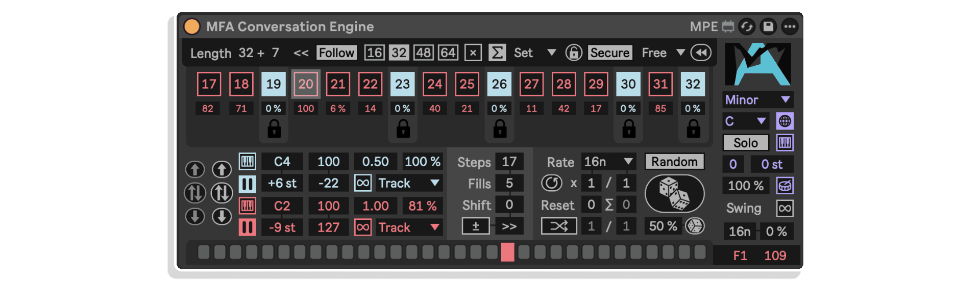Click the purple globe icon

(x=785, y=121)
